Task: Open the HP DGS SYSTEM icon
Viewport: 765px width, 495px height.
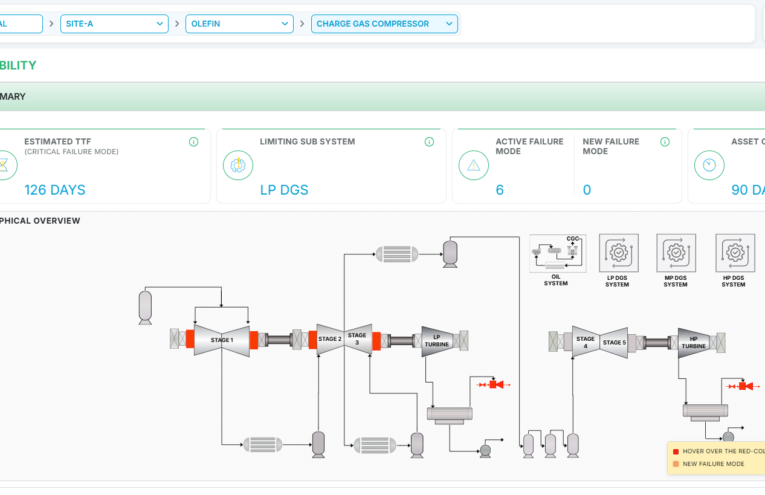Action: tap(735, 253)
